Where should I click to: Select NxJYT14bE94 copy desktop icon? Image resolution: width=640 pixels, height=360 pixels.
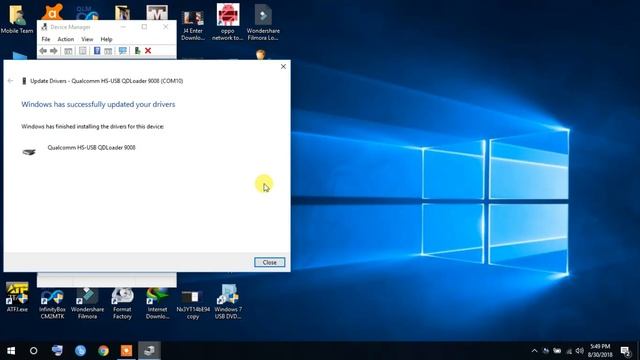tap(193, 304)
